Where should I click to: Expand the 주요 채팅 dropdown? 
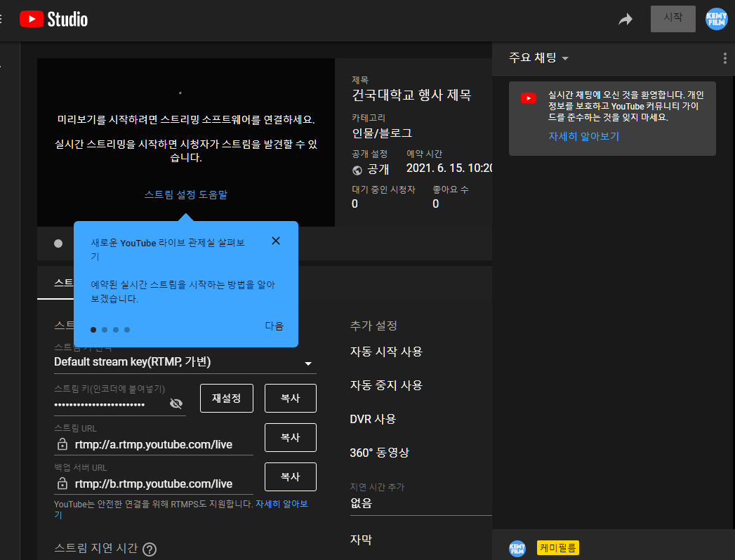click(x=538, y=58)
